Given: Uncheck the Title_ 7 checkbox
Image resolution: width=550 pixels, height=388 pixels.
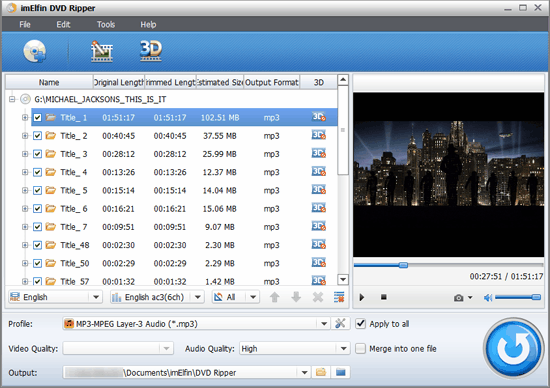Looking at the screenshot, I should (38, 227).
